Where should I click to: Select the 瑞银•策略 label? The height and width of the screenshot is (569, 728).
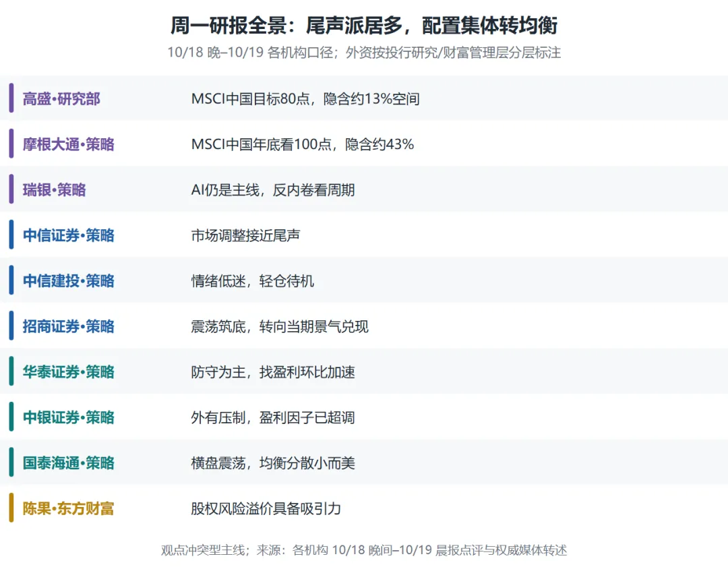[x=55, y=190]
